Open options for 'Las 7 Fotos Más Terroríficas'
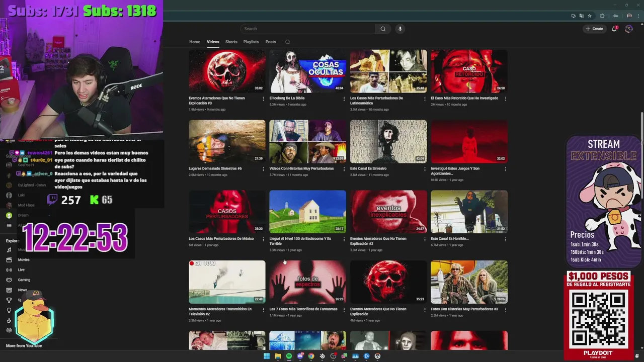The width and height of the screenshot is (644, 362). click(344, 310)
